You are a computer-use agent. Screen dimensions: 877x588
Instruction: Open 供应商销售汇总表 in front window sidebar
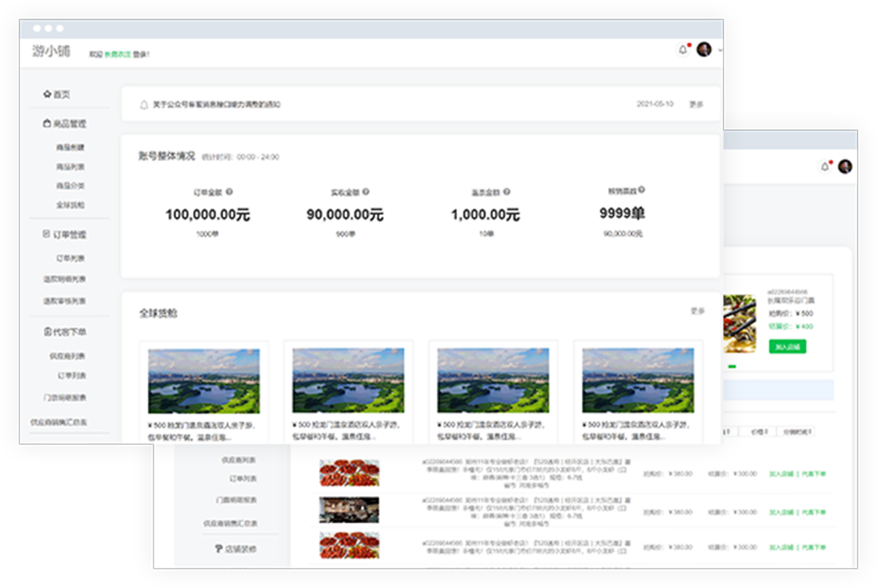coord(59,421)
